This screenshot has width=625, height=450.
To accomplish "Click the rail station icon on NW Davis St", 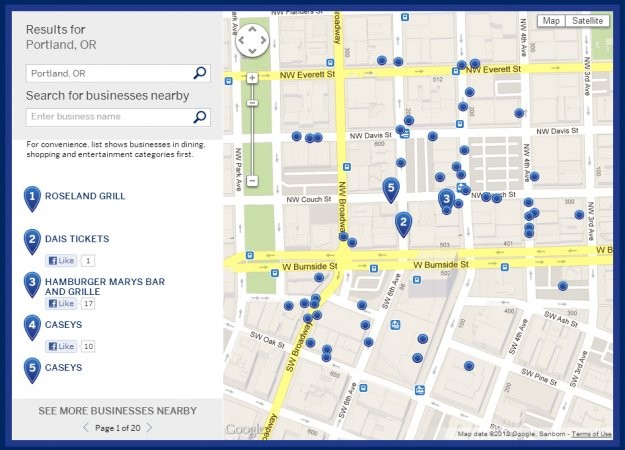I will click(405, 134).
